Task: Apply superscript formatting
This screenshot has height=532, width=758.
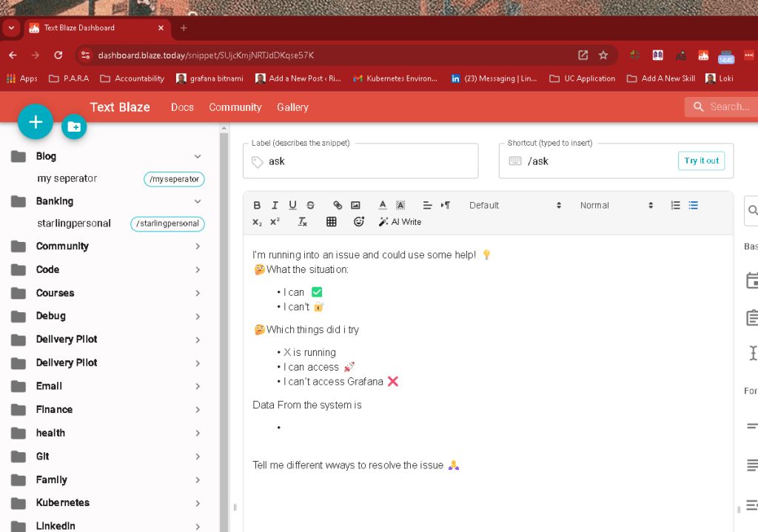Action: tap(275, 222)
